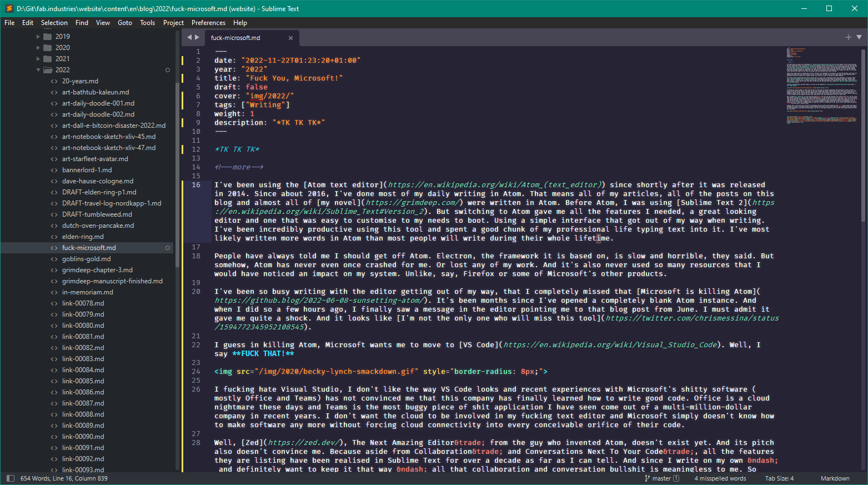
Task: Expand the 2021 folder arrow
Action: click(x=38, y=59)
